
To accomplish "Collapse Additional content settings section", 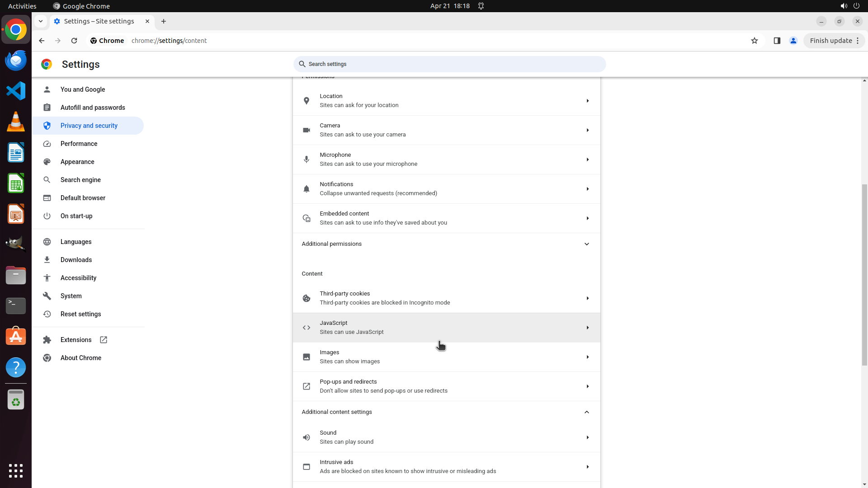I will point(586,412).
